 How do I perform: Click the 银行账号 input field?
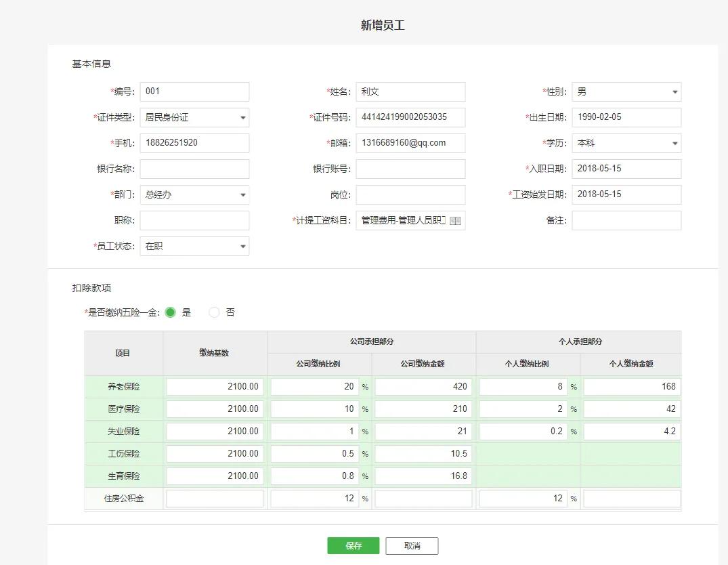tap(410, 169)
